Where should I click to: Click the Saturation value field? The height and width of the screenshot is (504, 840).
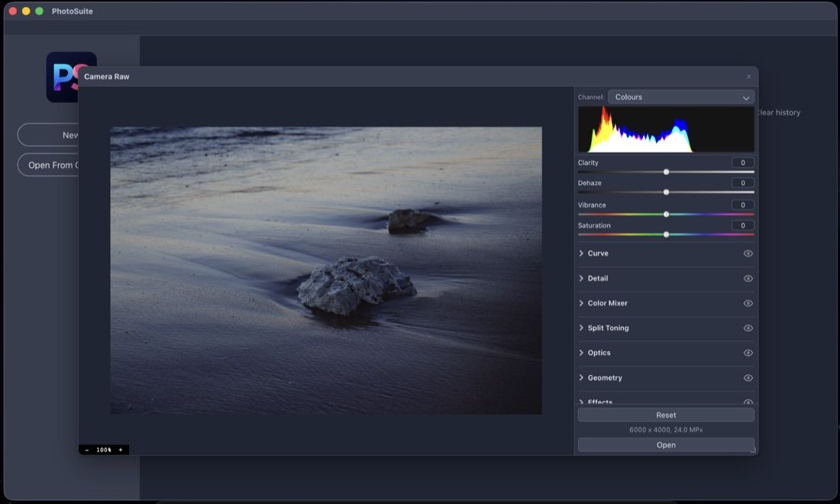point(742,225)
